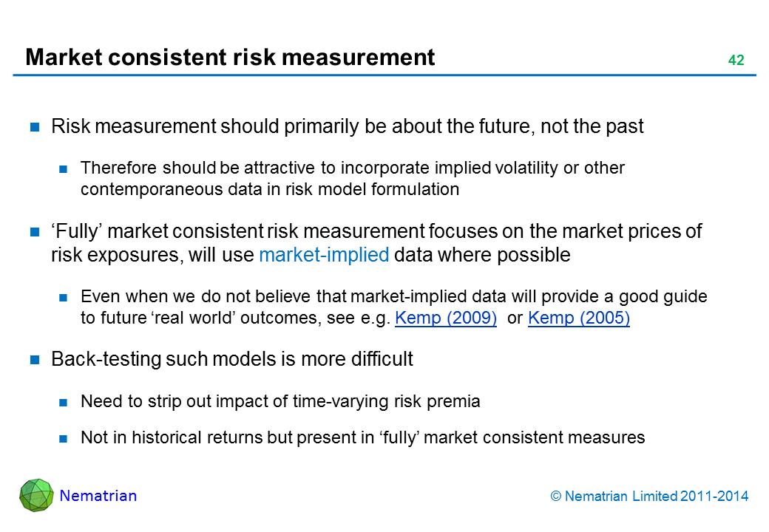The width and height of the screenshot is (769, 532).
Task: Click the blue horizontal rule under the title
Action: pyautogui.click(x=384, y=75)
